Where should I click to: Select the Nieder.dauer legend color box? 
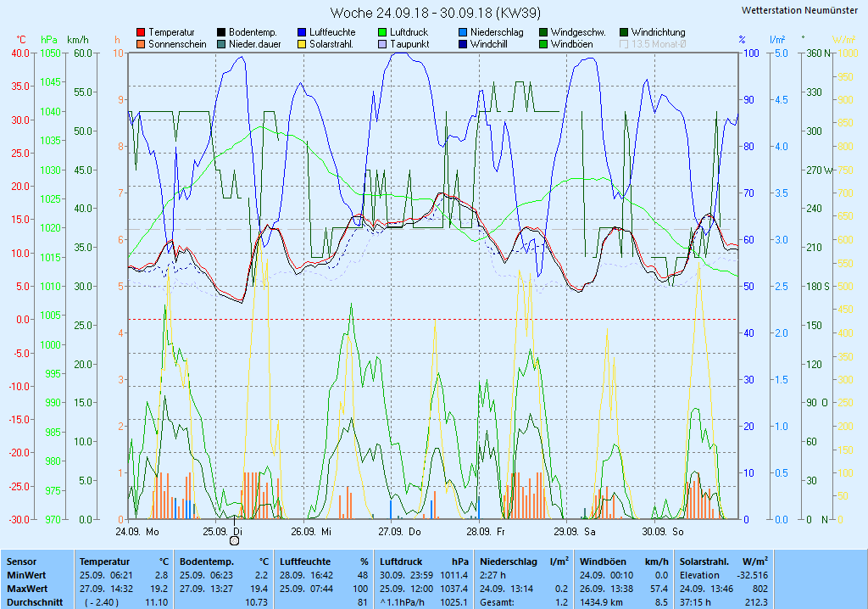221,44
